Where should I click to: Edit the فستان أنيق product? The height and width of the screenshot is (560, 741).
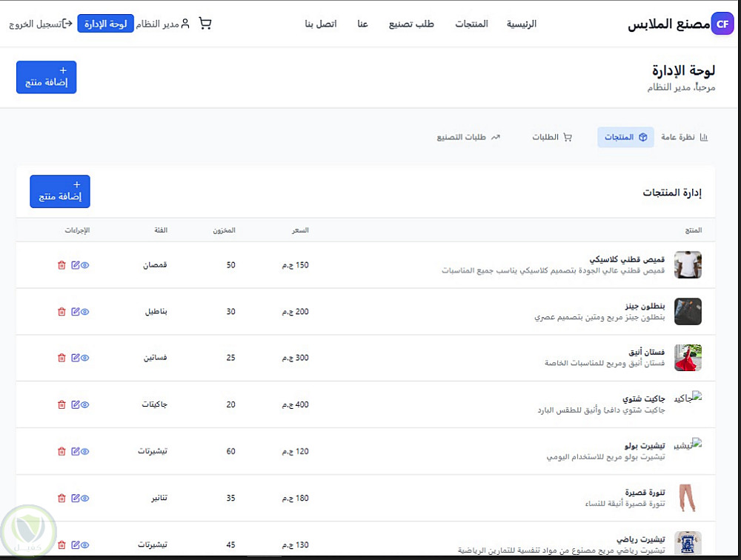pos(75,358)
